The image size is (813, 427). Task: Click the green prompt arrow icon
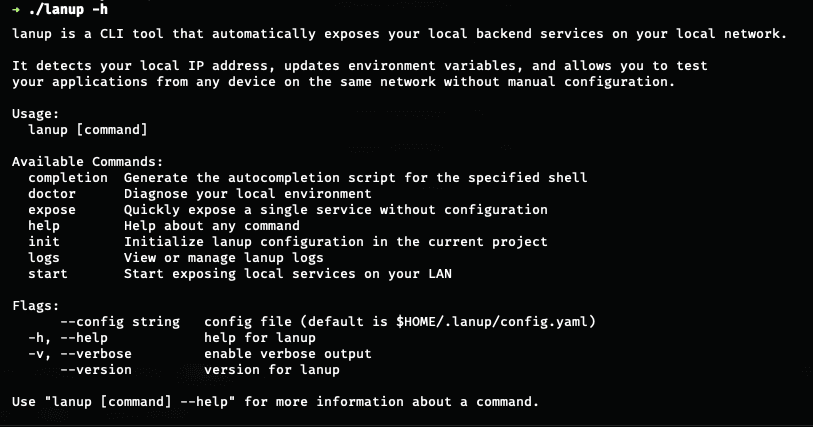tap(16, 9)
